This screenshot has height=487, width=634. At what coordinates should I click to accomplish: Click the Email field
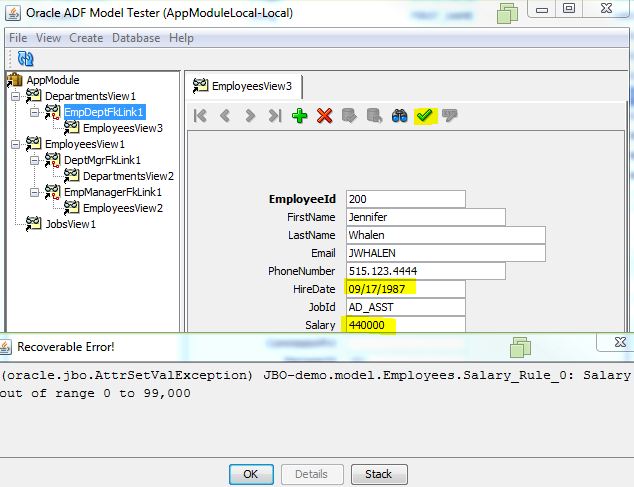click(x=446, y=253)
